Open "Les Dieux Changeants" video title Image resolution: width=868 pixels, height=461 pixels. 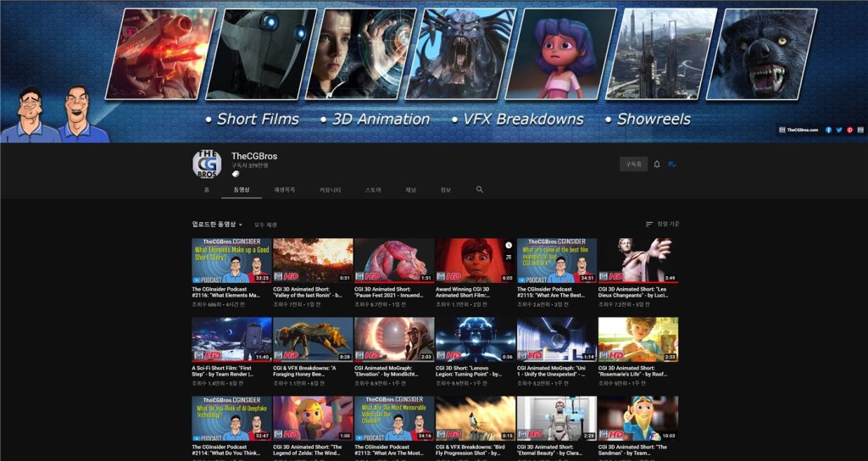point(633,292)
